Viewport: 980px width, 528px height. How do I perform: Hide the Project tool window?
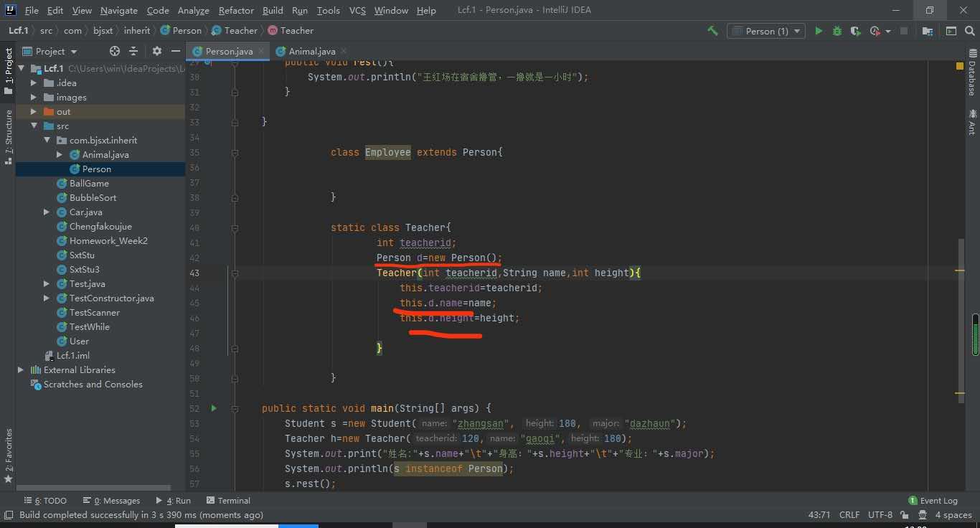[175, 51]
